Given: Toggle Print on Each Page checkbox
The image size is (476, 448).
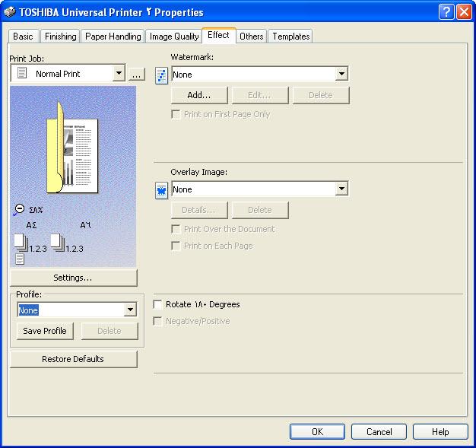Looking at the screenshot, I should pos(176,246).
